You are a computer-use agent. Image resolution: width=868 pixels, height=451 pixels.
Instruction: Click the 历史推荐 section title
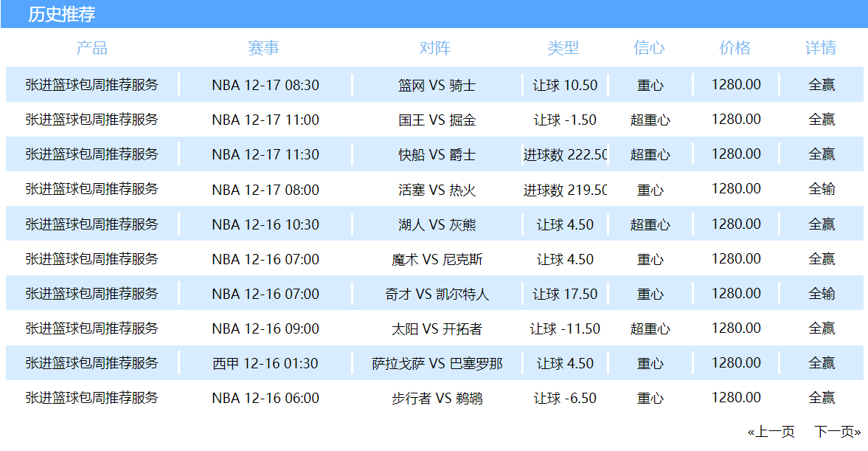(x=61, y=14)
